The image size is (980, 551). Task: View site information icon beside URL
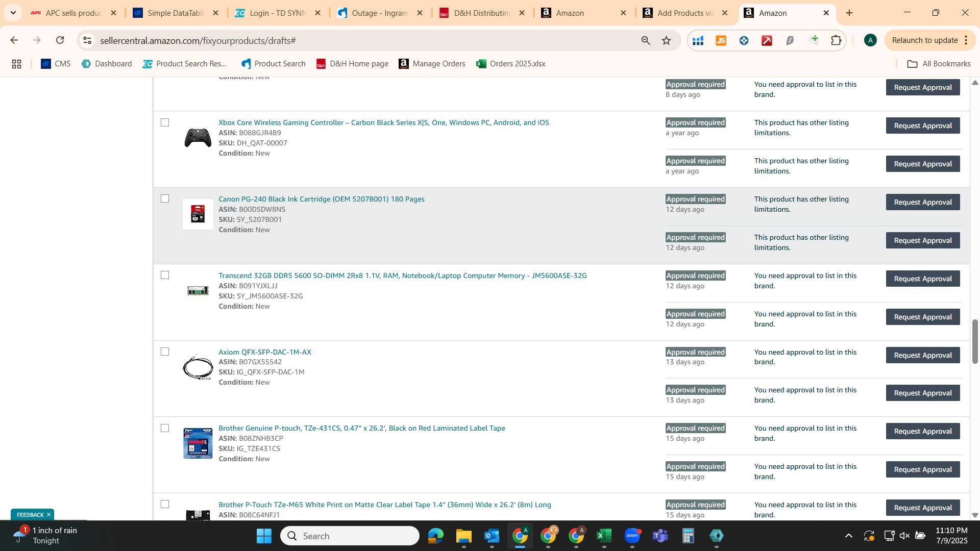click(87, 40)
